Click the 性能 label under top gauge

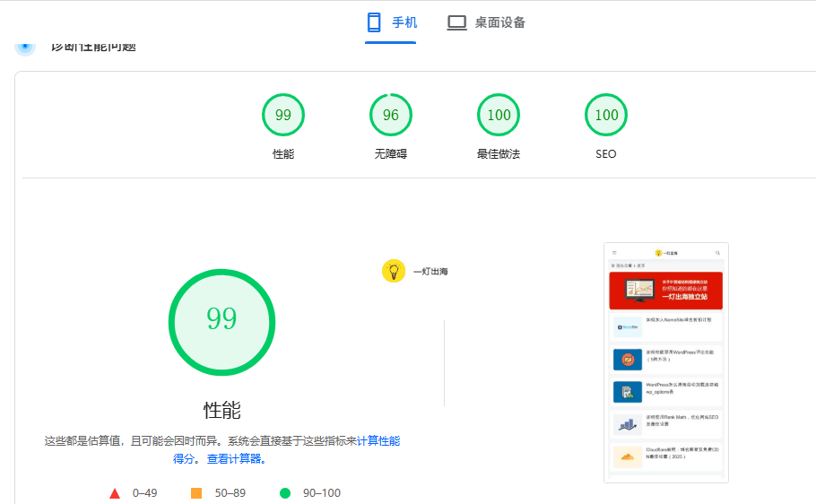coord(283,153)
